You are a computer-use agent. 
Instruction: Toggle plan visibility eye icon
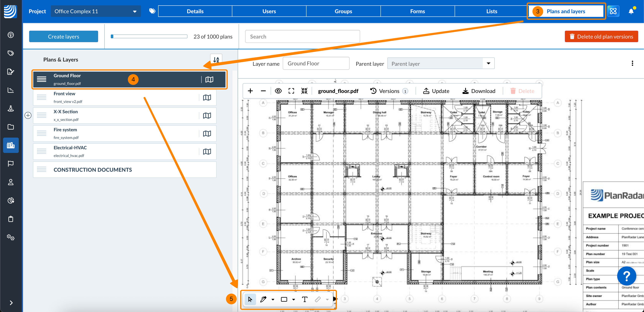pos(278,91)
